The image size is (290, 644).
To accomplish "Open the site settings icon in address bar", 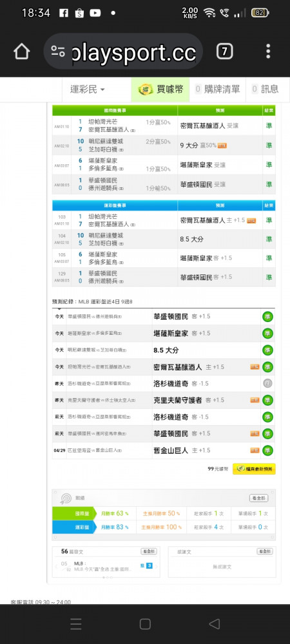I will [x=58, y=52].
